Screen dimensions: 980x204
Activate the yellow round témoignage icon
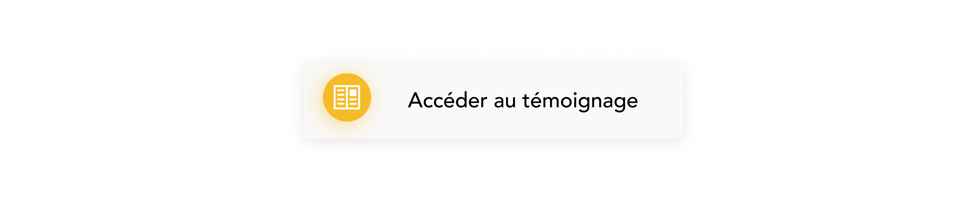coord(347,97)
